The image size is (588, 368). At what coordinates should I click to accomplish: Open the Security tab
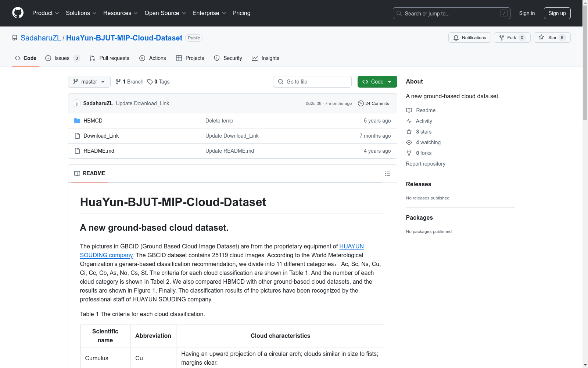click(x=228, y=58)
